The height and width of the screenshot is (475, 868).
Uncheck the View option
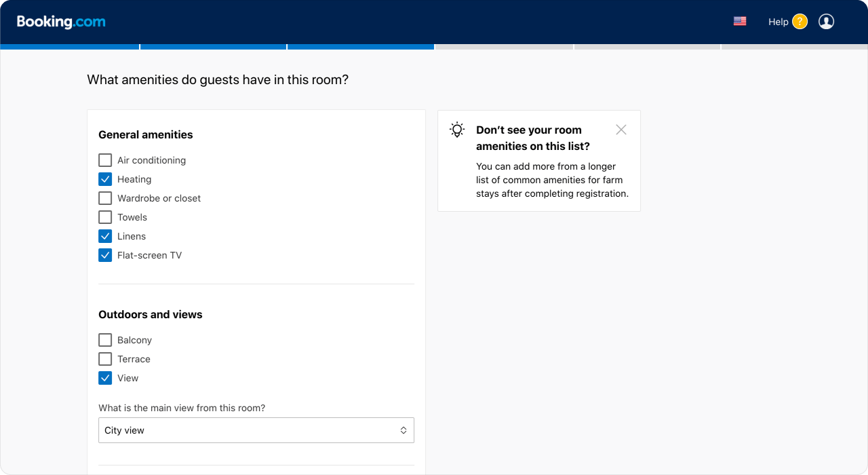105,378
